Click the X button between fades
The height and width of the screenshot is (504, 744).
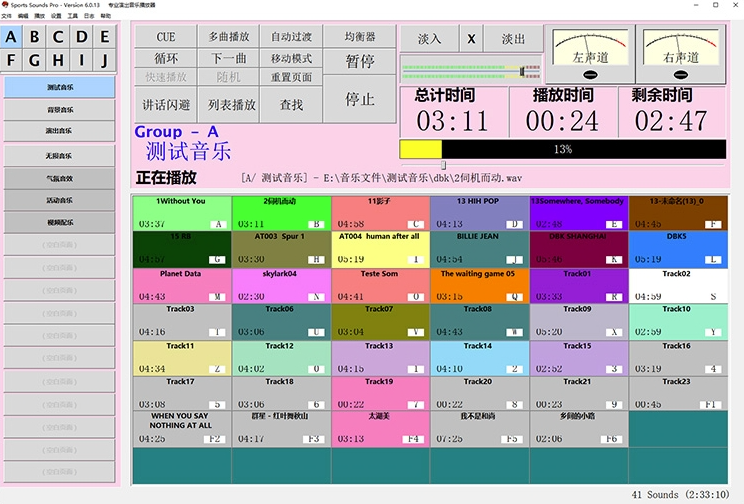pyautogui.click(x=471, y=38)
